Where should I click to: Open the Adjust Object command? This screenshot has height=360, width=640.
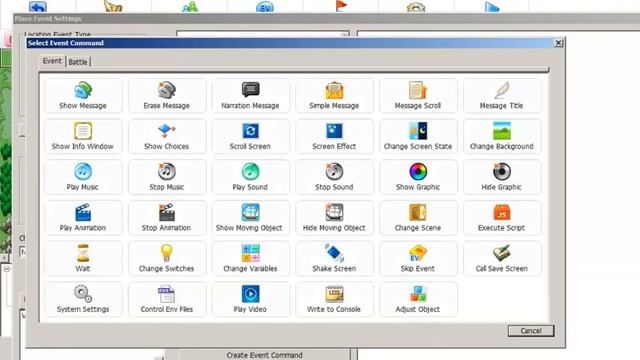pos(418,300)
